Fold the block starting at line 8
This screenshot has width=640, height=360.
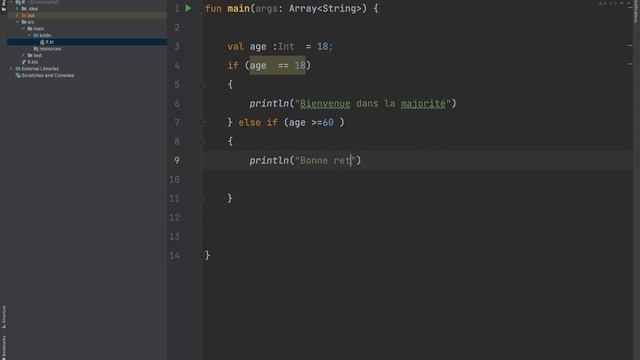pyautogui.click(x=201, y=142)
